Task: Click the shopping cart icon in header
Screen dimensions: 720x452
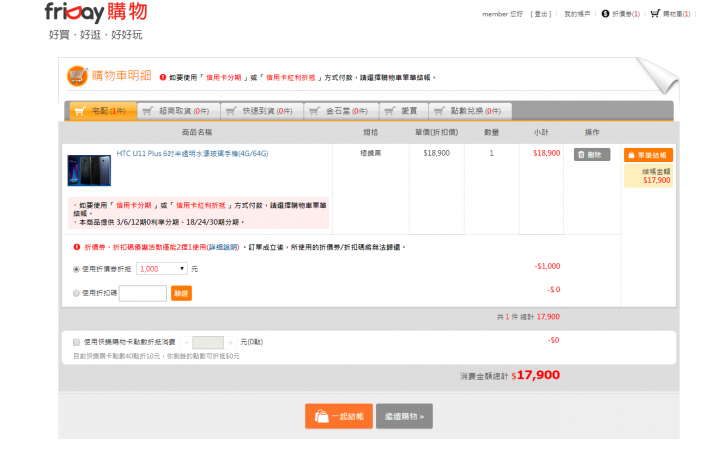Action: (x=655, y=13)
